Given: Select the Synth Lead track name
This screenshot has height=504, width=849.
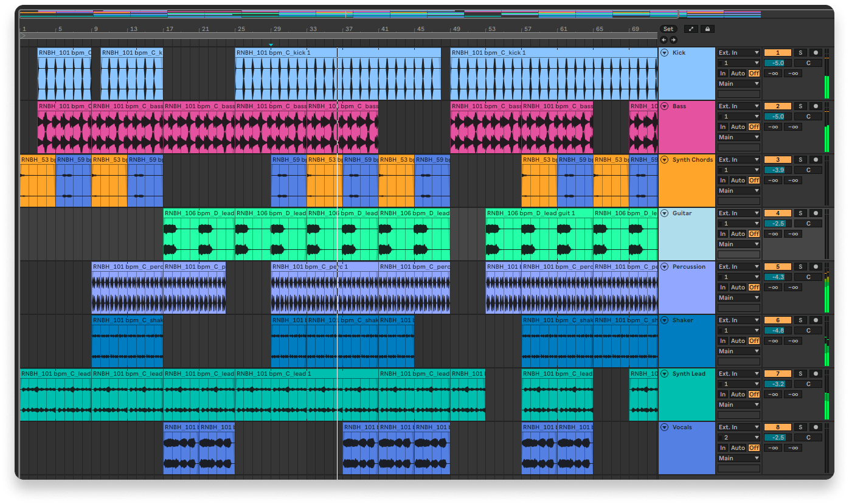Looking at the screenshot, I should click(689, 374).
